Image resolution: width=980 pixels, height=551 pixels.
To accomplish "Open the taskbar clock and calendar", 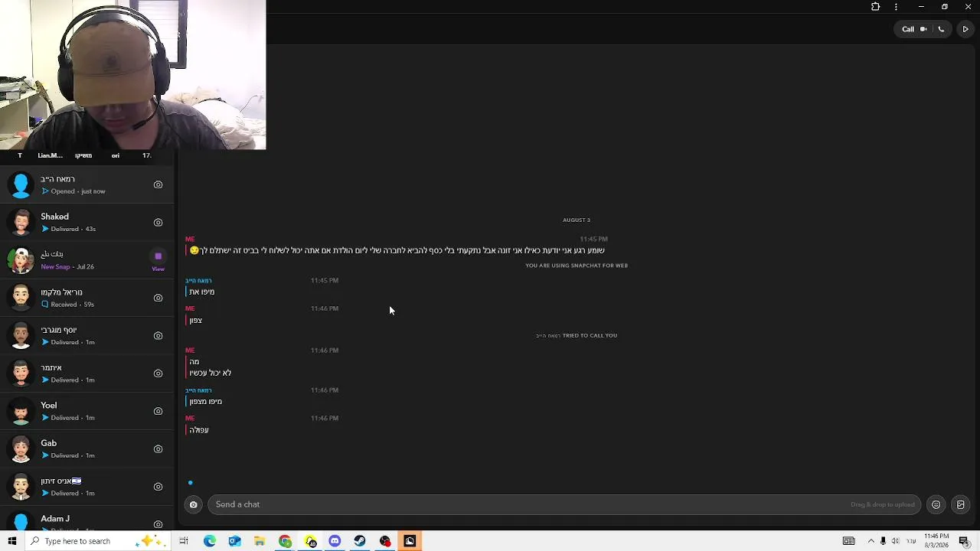I will coord(936,541).
